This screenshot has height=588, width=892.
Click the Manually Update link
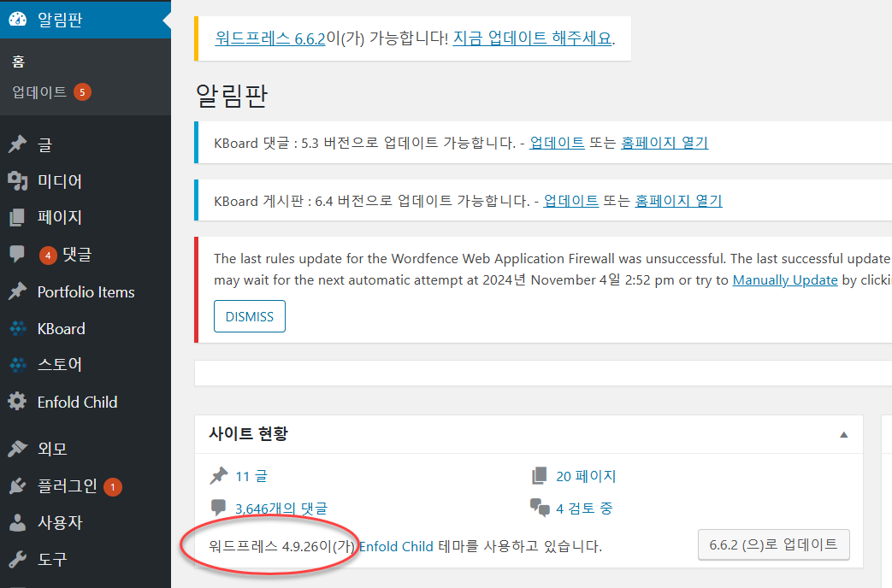(784, 279)
